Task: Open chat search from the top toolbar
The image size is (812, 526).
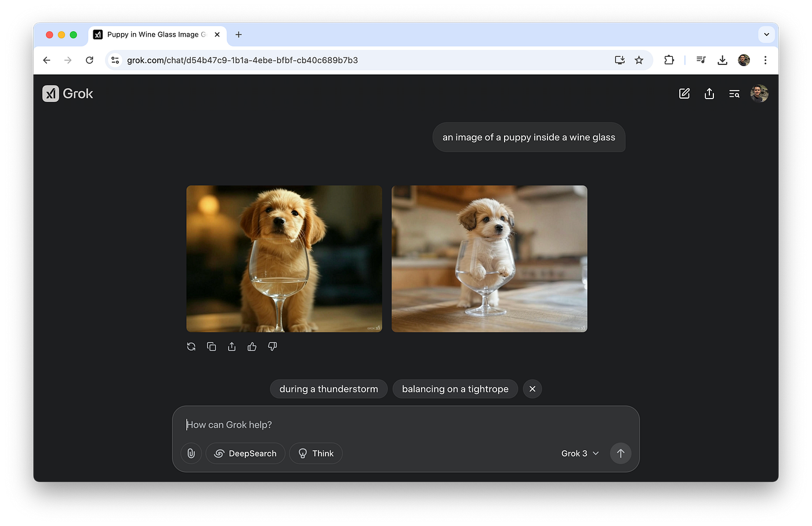Action: [x=734, y=93]
